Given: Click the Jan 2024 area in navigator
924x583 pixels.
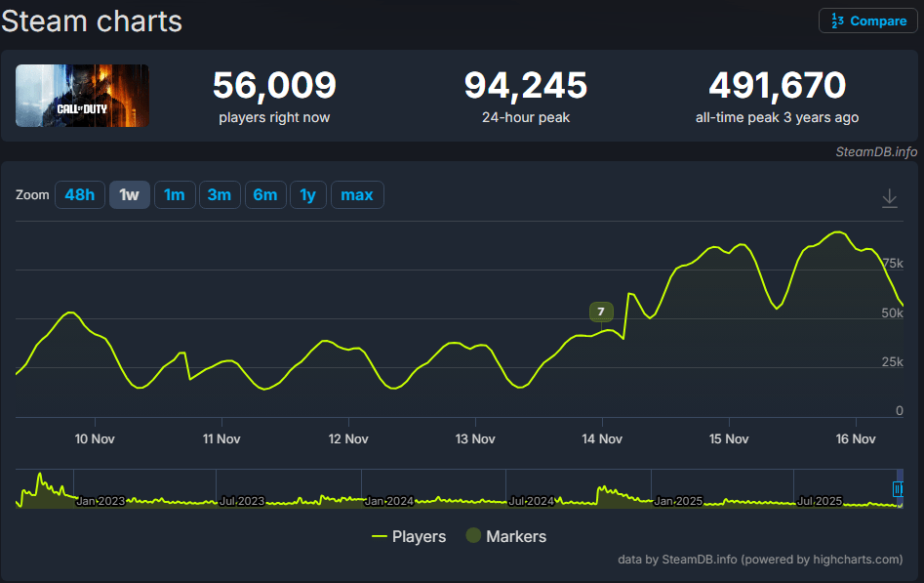Looking at the screenshot, I should pos(388,501).
